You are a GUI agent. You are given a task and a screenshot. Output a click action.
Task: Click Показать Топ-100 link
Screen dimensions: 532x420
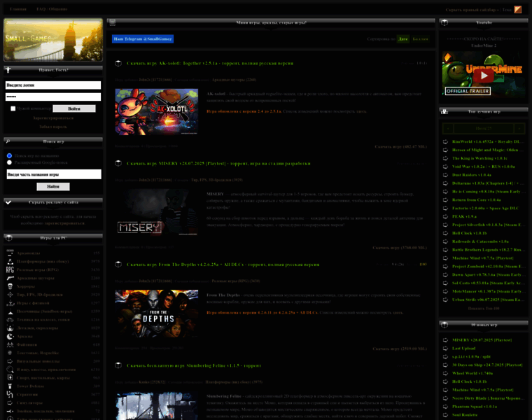tap(484, 309)
